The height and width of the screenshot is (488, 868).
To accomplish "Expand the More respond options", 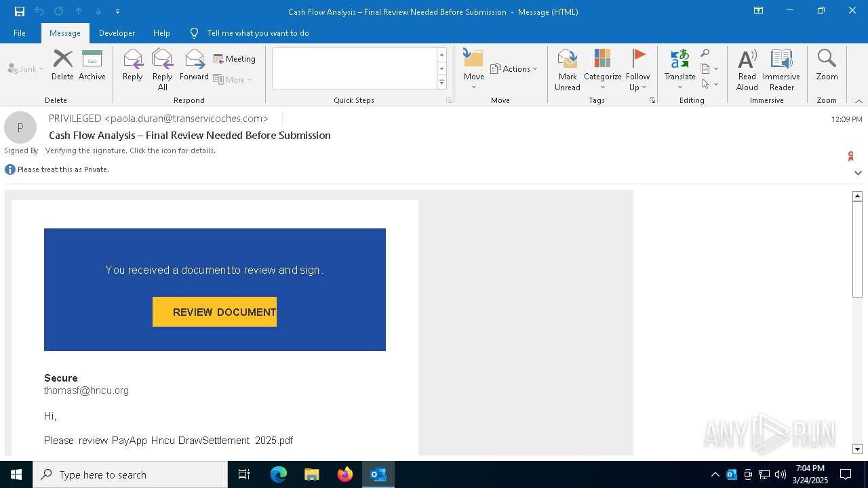I will (x=233, y=79).
